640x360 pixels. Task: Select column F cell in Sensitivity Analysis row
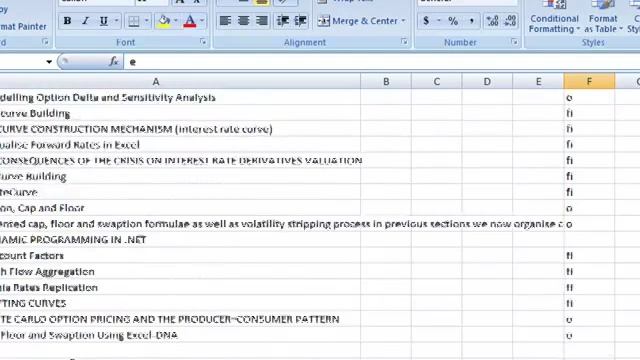click(589, 98)
